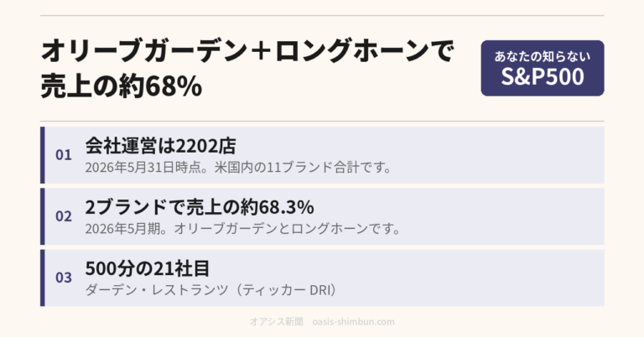
Task: Click the headline オリーブガーデン+ロングホーンで
Action: [247, 51]
